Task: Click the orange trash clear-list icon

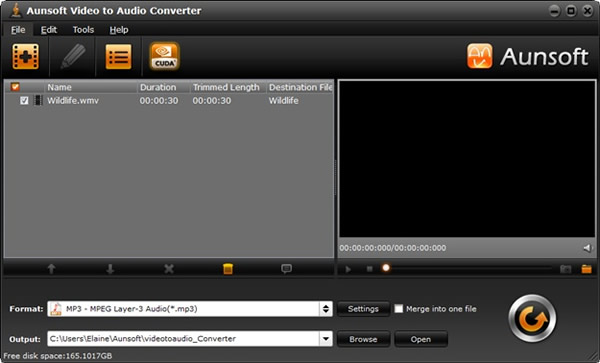Action: (x=228, y=269)
